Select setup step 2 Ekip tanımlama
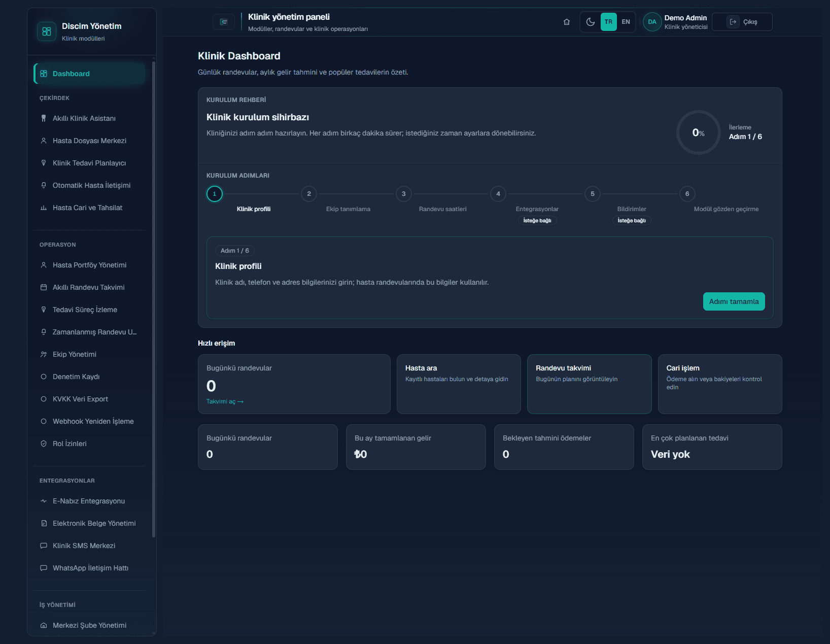Screen dimensions: 830x644 [x=309, y=194]
